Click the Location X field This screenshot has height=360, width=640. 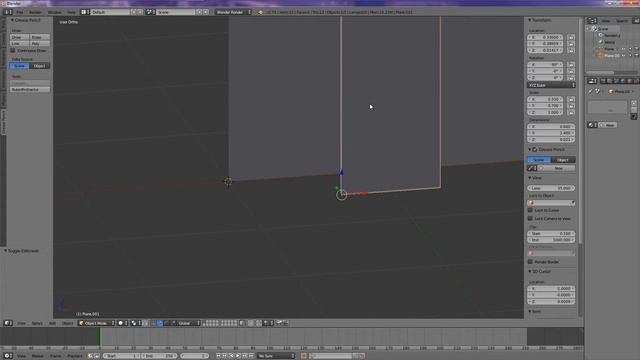click(545, 37)
